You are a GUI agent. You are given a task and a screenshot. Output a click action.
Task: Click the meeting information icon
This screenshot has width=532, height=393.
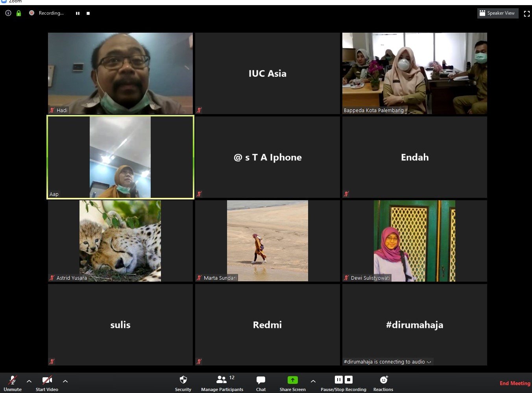tap(8, 13)
